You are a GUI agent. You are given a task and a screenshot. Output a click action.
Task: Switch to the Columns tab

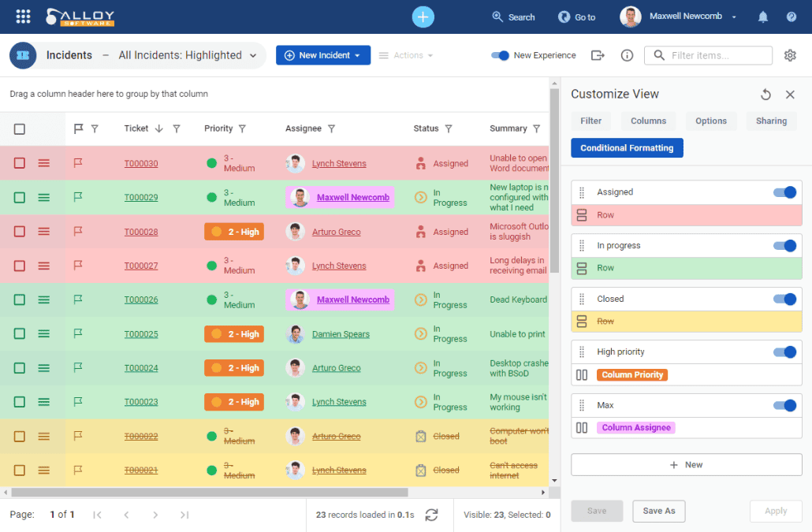click(x=648, y=121)
